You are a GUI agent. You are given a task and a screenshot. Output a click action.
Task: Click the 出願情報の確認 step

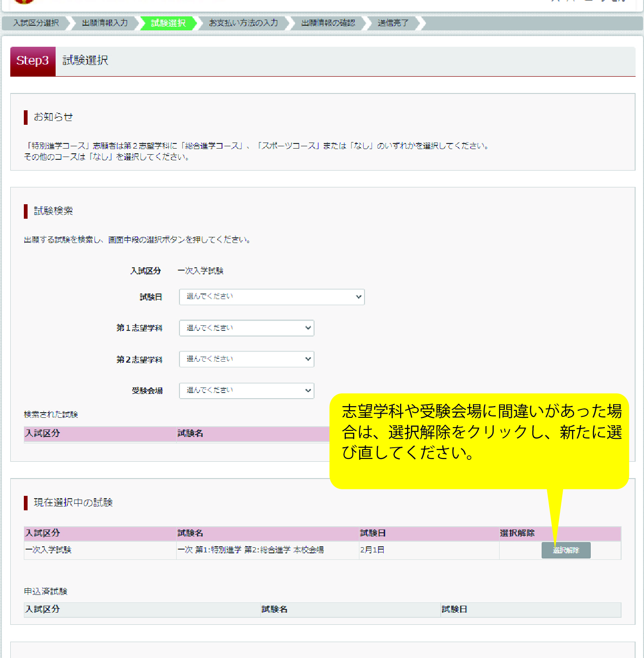[328, 23]
